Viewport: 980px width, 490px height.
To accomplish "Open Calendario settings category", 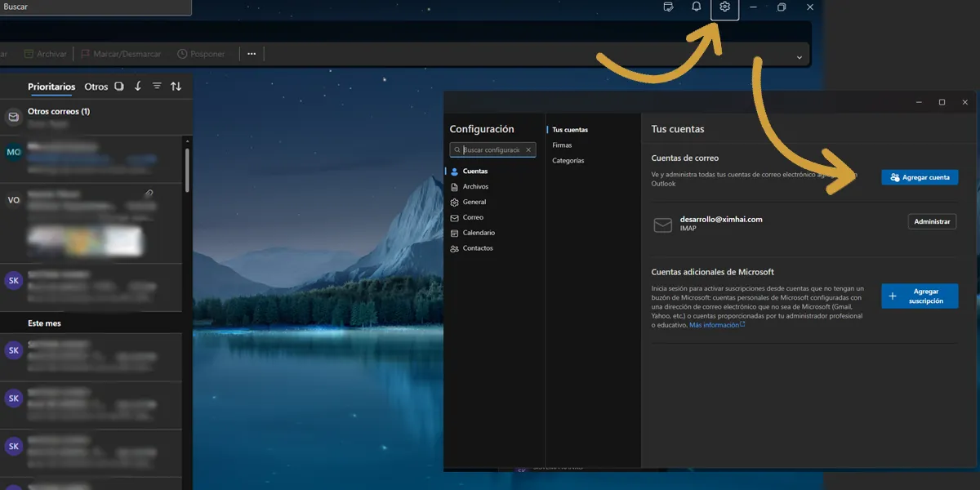I will click(479, 233).
